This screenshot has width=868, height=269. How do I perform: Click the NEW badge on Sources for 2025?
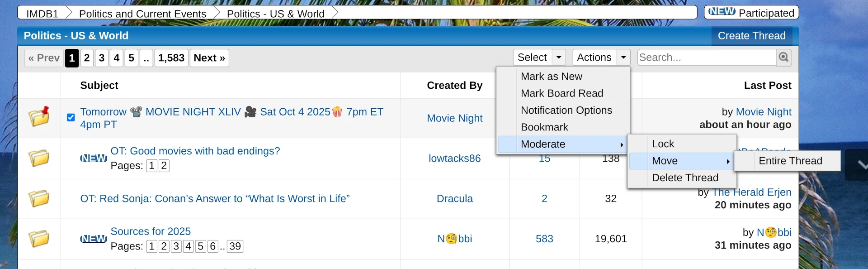94,239
